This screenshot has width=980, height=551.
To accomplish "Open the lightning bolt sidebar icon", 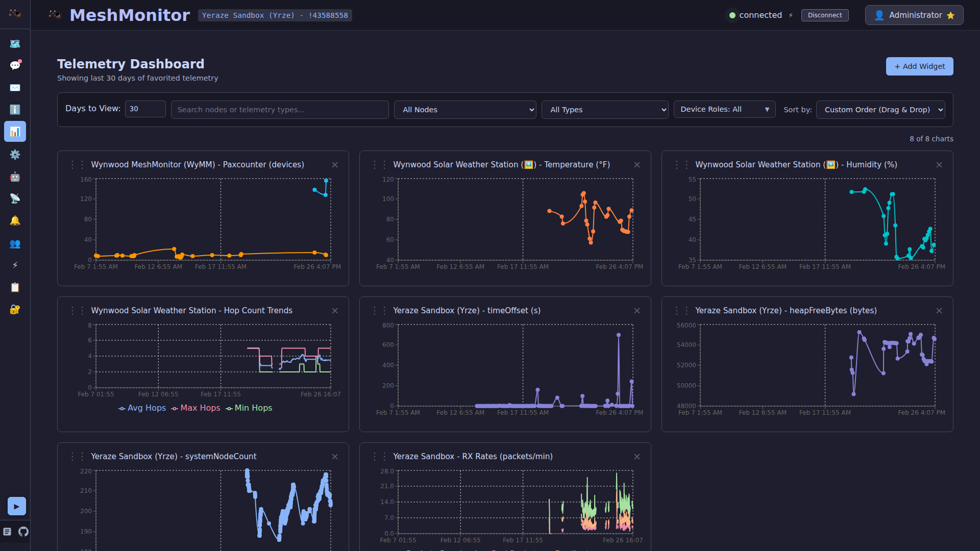I will [15, 265].
